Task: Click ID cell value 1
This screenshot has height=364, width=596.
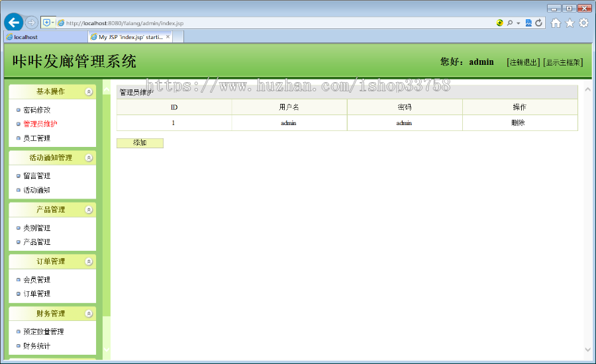Action: [x=174, y=122]
